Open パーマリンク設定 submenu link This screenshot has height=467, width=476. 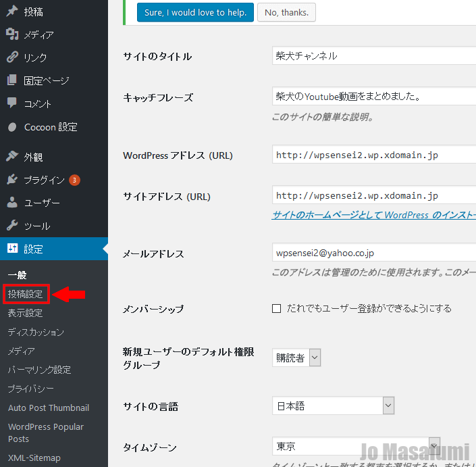pyautogui.click(x=39, y=370)
